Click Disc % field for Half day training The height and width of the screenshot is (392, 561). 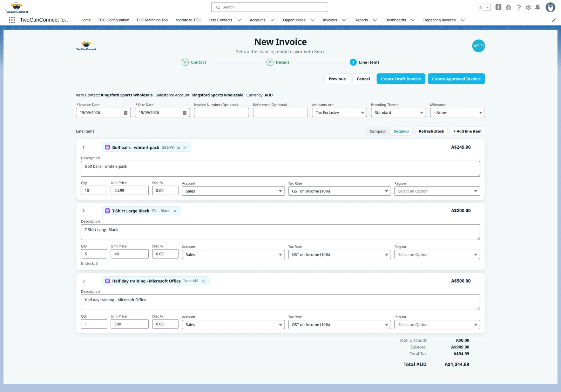coord(165,324)
